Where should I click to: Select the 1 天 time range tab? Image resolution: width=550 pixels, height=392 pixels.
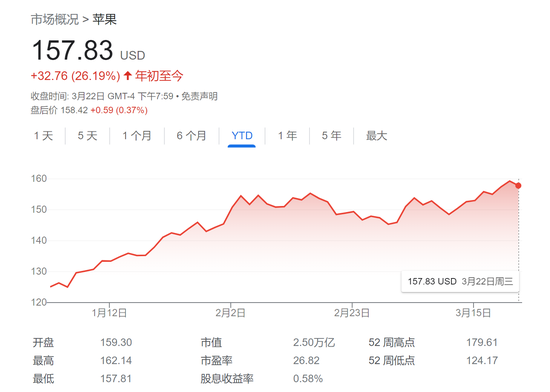(x=43, y=136)
